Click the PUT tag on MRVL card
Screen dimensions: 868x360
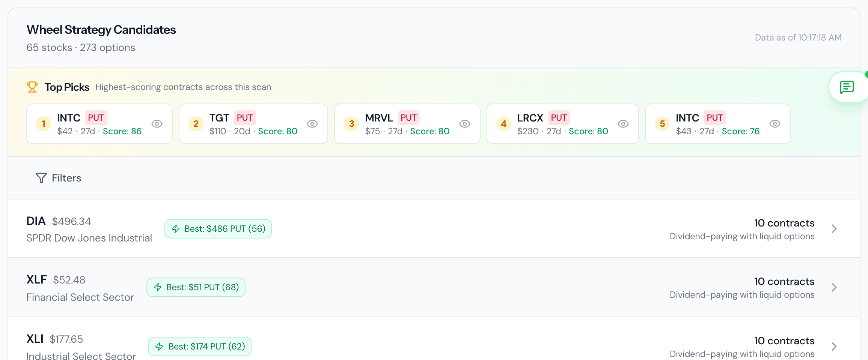[x=408, y=118]
